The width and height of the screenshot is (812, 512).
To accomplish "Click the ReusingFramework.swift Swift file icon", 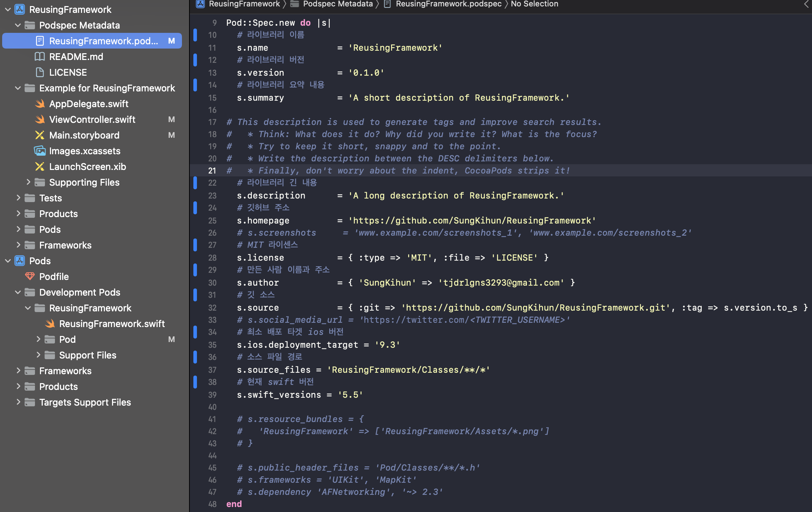I will (50, 324).
